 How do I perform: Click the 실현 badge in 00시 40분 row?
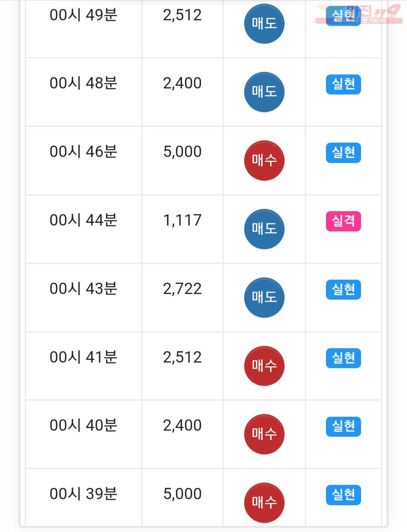pyautogui.click(x=343, y=427)
